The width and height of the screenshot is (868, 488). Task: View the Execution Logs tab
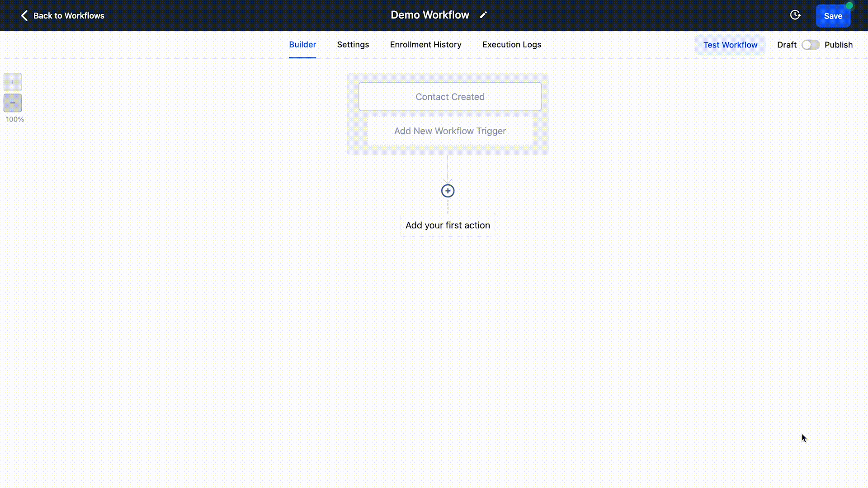[511, 45]
